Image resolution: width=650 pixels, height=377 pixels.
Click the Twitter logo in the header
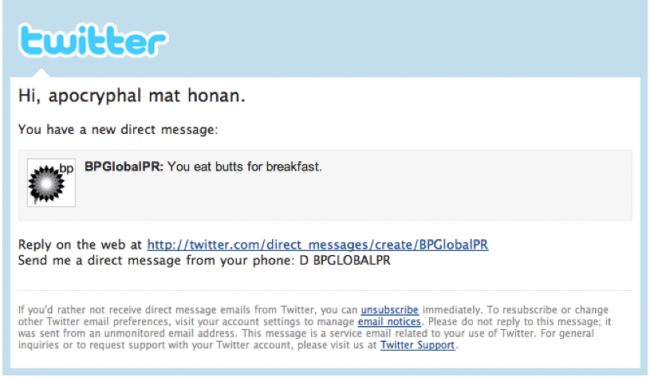[x=93, y=40]
